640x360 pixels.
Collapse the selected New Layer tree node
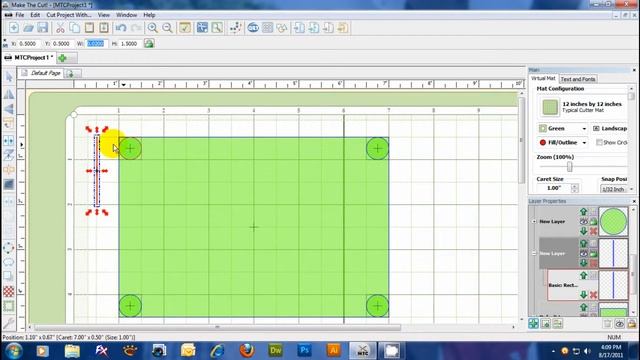click(534, 253)
